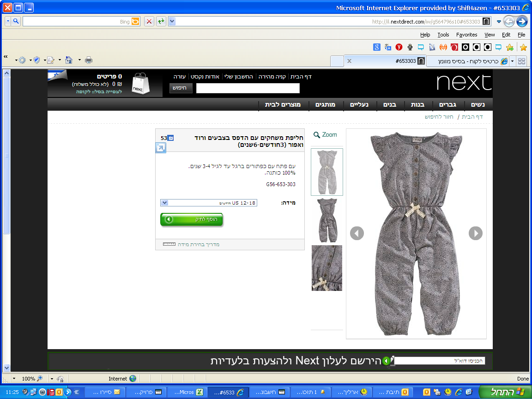Open the Favorites menu
Image resolution: width=532 pixels, height=399 pixels.
466,35
